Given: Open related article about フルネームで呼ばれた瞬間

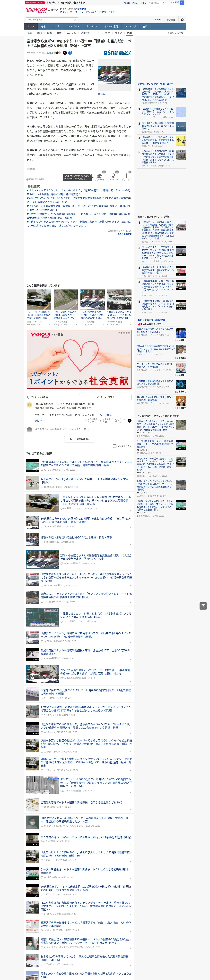Looking at the screenshot, I should point(78,208).
